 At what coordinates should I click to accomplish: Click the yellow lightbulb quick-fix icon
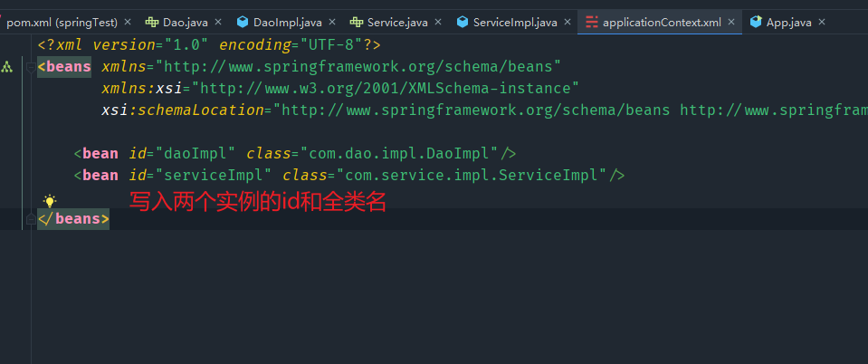coord(50,201)
